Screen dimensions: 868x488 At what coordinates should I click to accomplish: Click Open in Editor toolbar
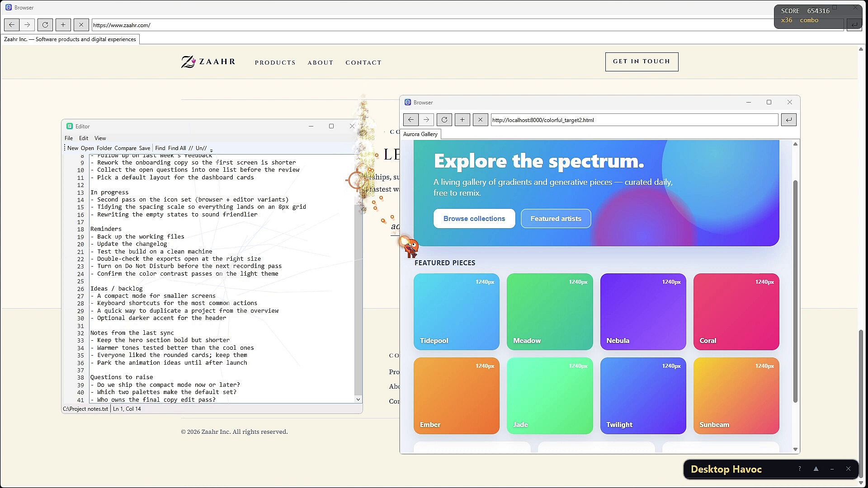coord(87,148)
